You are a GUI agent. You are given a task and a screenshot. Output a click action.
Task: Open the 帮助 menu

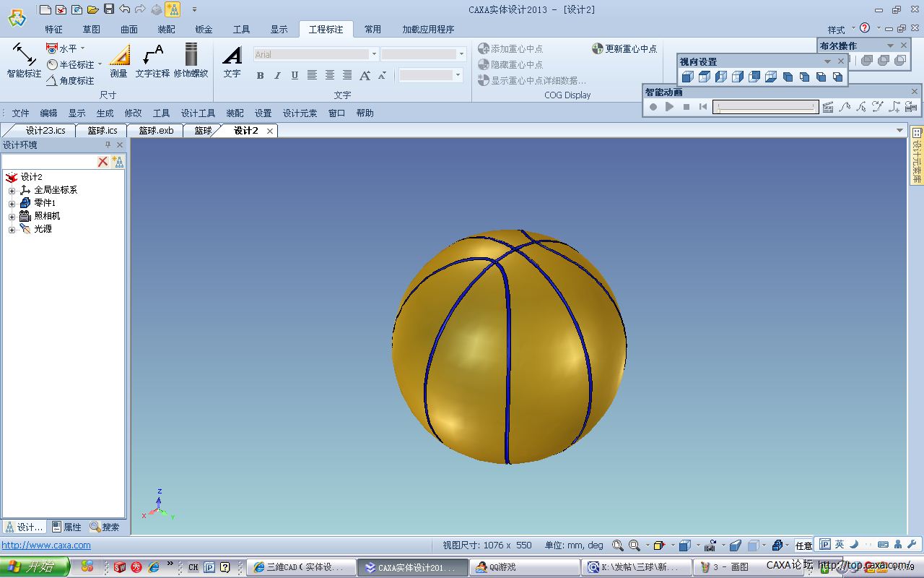[365, 113]
